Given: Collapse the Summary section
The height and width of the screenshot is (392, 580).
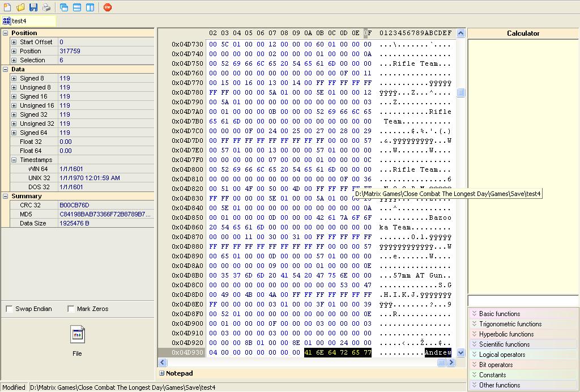Looking at the screenshot, I should pos(6,196).
